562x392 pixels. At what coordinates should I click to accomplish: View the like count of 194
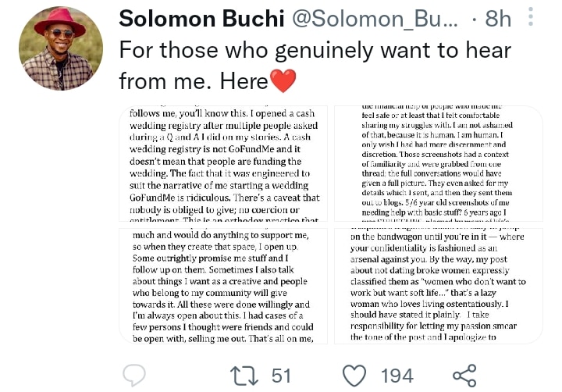pyautogui.click(x=397, y=376)
